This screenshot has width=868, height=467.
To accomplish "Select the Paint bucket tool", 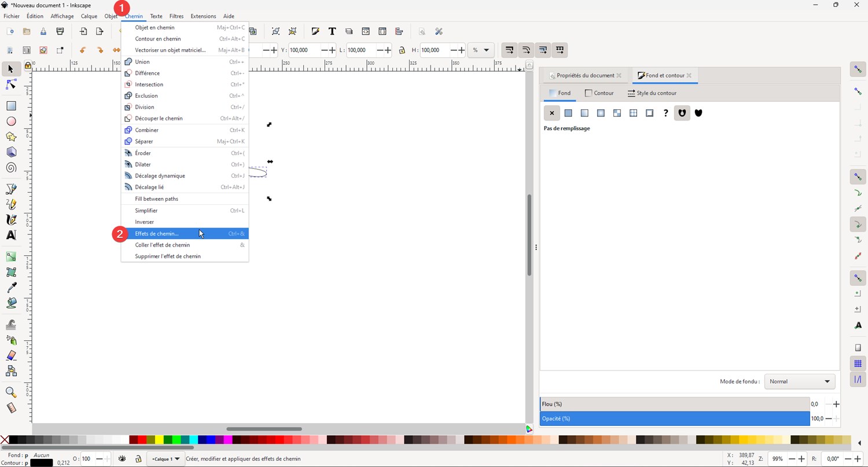I will [10, 303].
